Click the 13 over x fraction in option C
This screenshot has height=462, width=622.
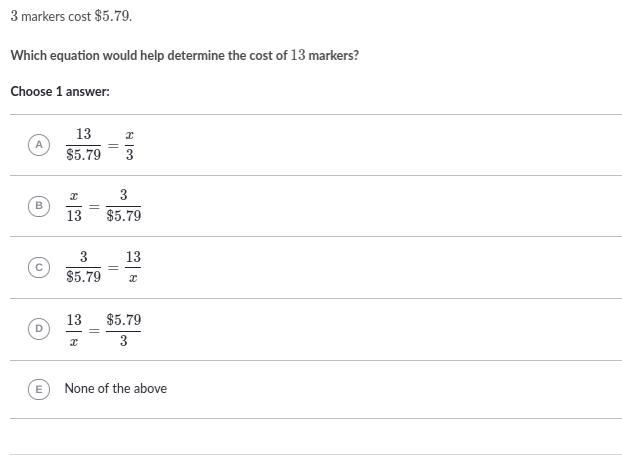pyautogui.click(x=133, y=267)
